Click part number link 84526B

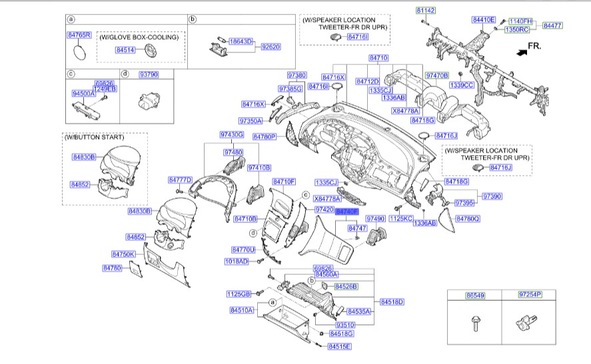(x=346, y=286)
